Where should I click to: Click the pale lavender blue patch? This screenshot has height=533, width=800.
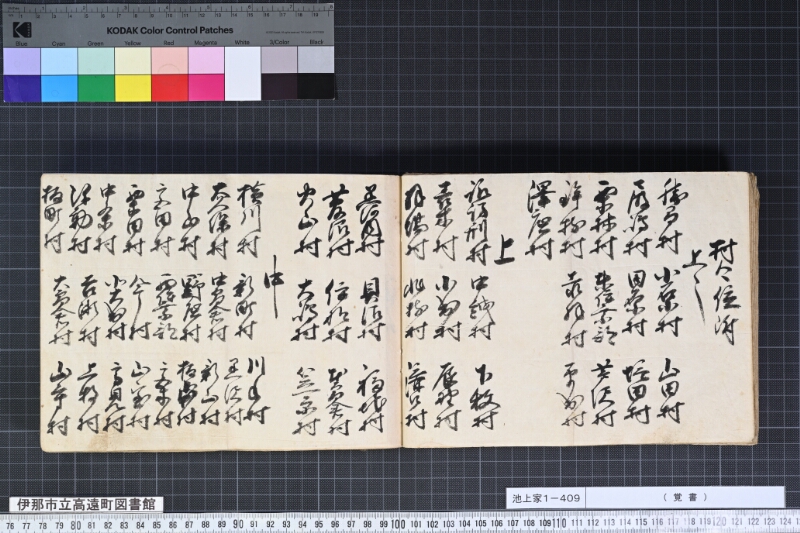point(22,61)
